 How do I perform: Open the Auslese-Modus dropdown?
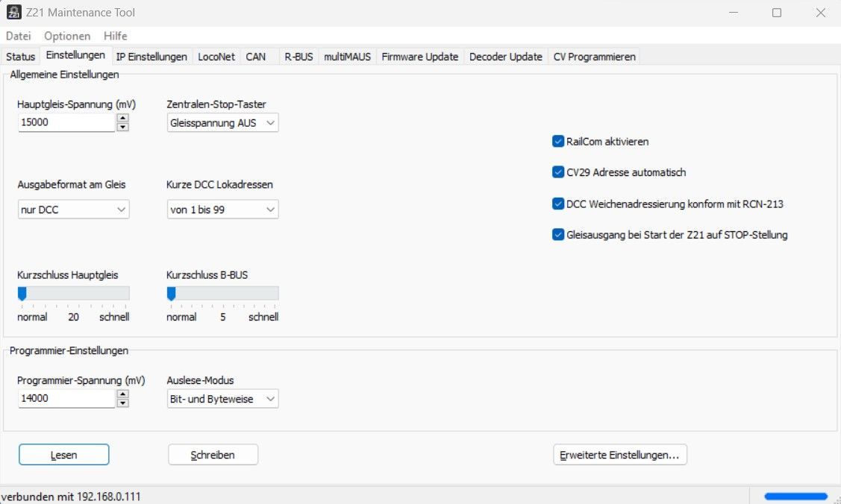click(x=222, y=399)
